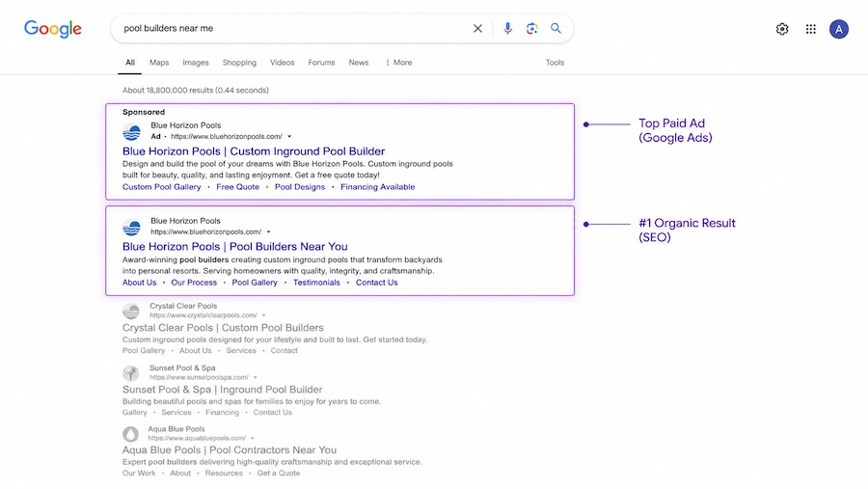868x489 pixels.
Task: Open Pool Gallery sitelink under Crystal Clear Pools
Action: [144, 350]
